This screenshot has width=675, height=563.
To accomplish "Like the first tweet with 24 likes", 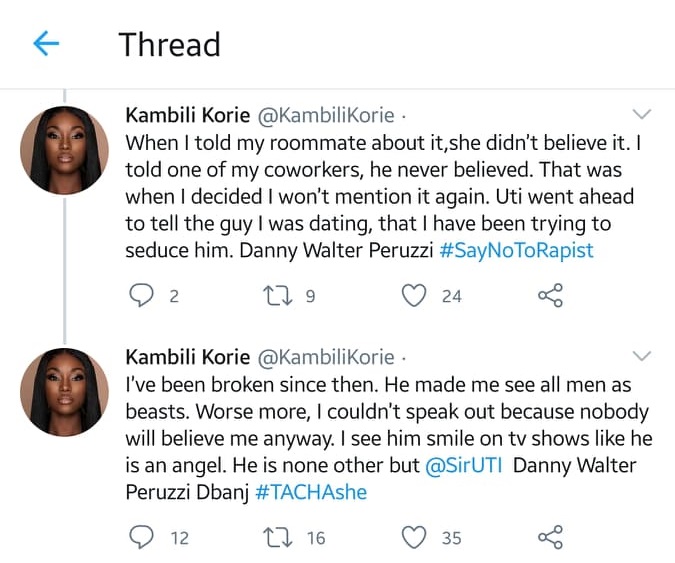I will [413, 295].
